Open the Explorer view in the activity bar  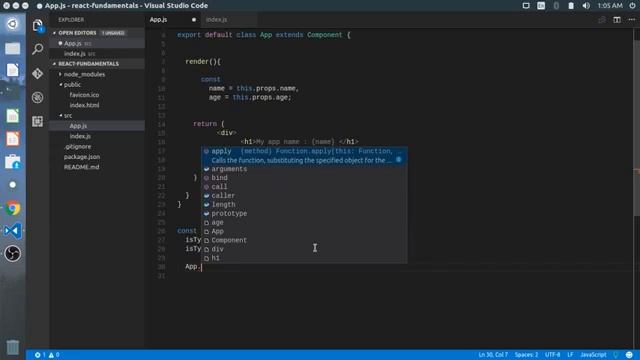coord(38,25)
